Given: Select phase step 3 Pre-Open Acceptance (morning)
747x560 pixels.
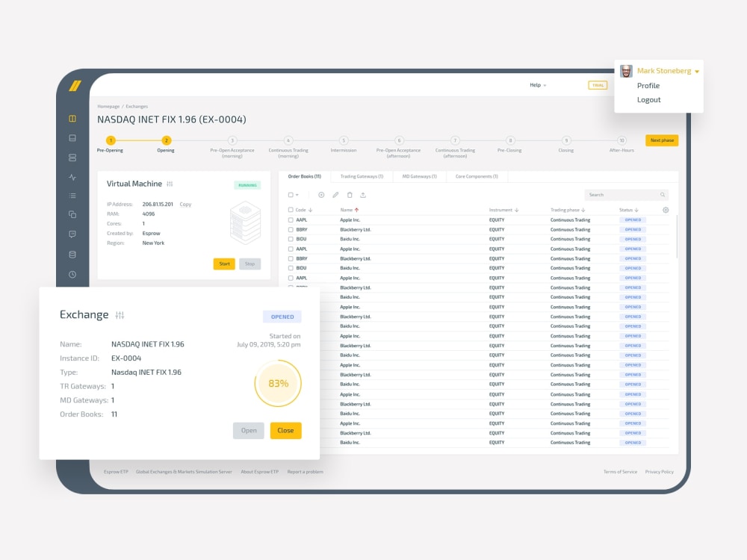Looking at the screenshot, I should coord(232,140).
